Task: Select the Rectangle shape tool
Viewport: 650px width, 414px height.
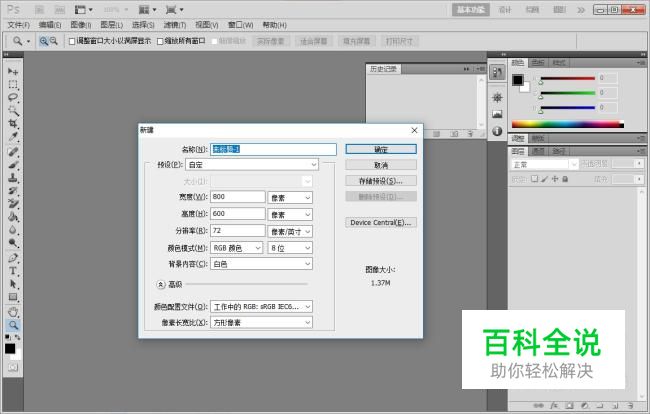Action: point(13,297)
